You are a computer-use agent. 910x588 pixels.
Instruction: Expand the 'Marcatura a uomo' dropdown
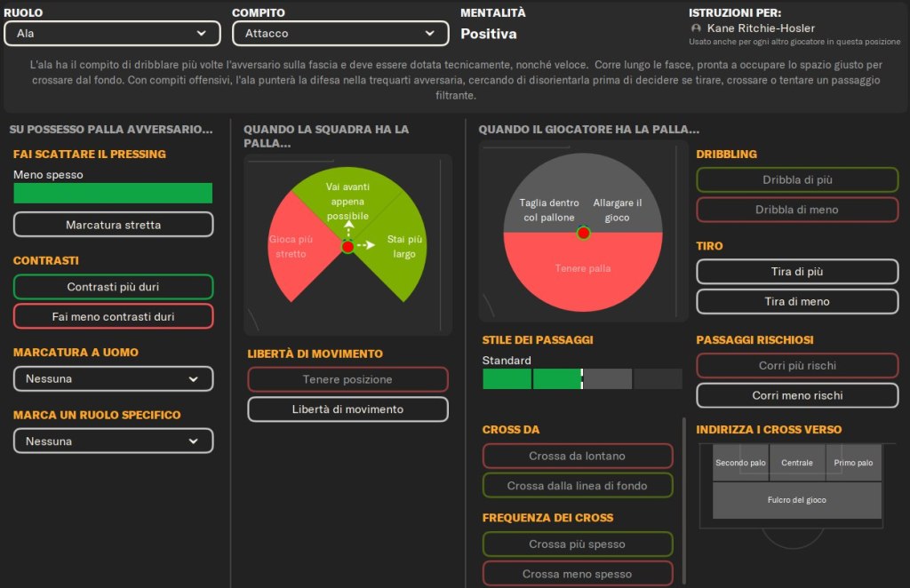pyautogui.click(x=113, y=379)
